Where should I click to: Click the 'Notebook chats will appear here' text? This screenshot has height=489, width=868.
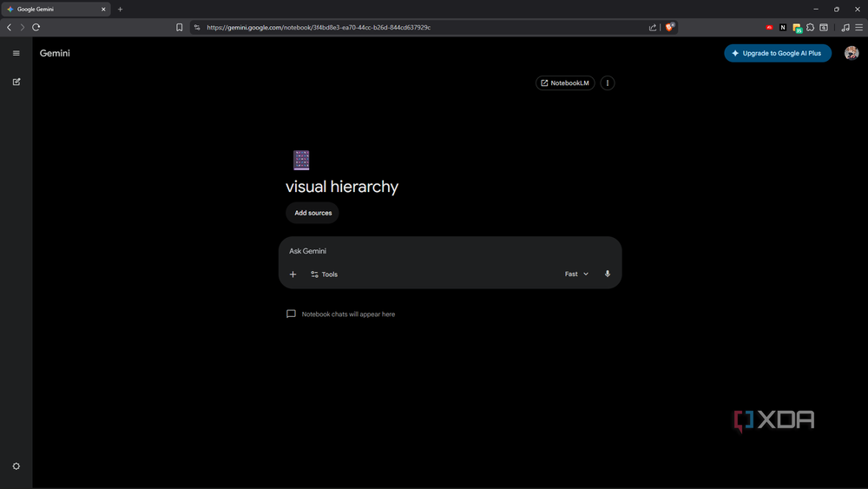tap(348, 314)
